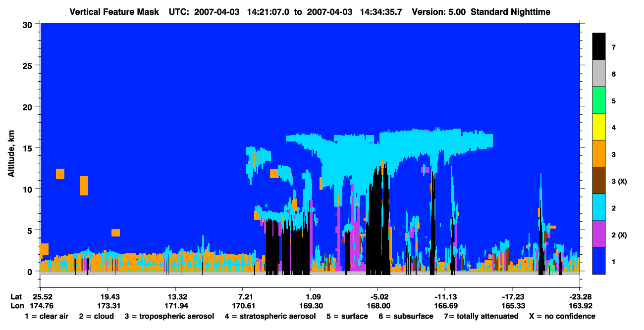Image resolution: width=644 pixels, height=330 pixels.
Task: Click the longitude value 169.30
Action: (x=310, y=305)
